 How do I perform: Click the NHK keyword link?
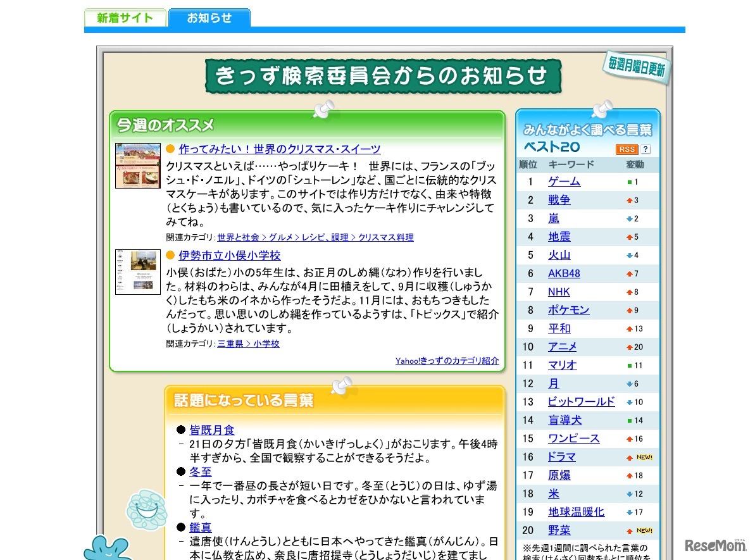click(559, 292)
